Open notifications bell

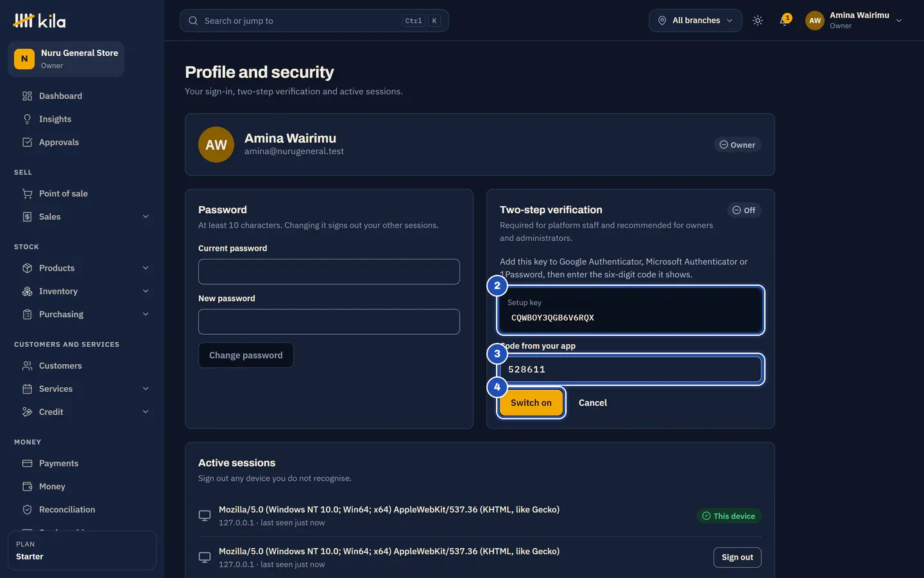784,21
